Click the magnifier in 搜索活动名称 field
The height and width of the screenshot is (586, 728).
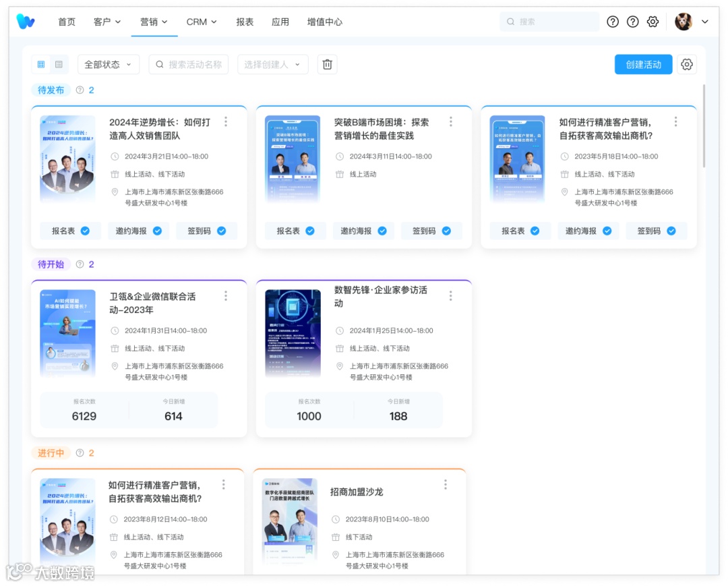click(x=160, y=65)
